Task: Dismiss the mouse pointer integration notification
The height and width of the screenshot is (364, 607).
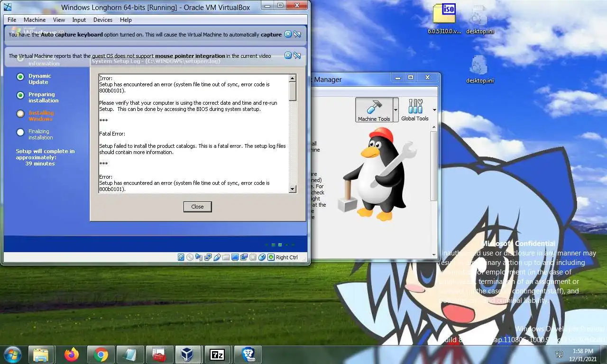Action: (x=288, y=55)
